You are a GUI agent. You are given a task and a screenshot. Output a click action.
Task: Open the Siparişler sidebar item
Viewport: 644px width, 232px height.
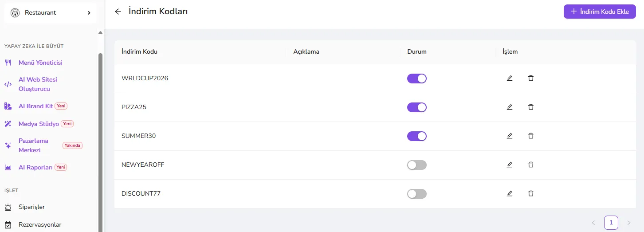point(31,207)
